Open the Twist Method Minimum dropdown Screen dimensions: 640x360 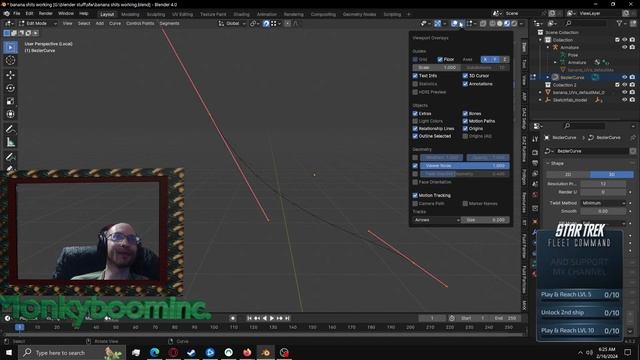[x=603, y=203]
